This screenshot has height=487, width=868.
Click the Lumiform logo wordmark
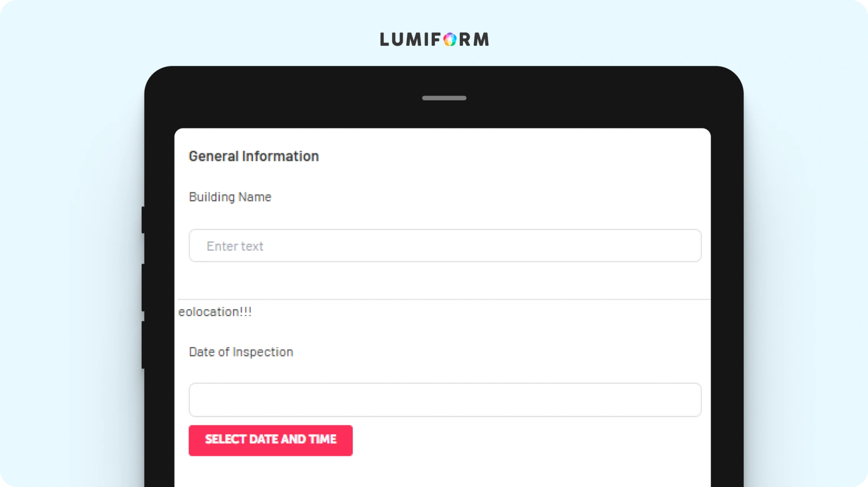click(434, 39)
